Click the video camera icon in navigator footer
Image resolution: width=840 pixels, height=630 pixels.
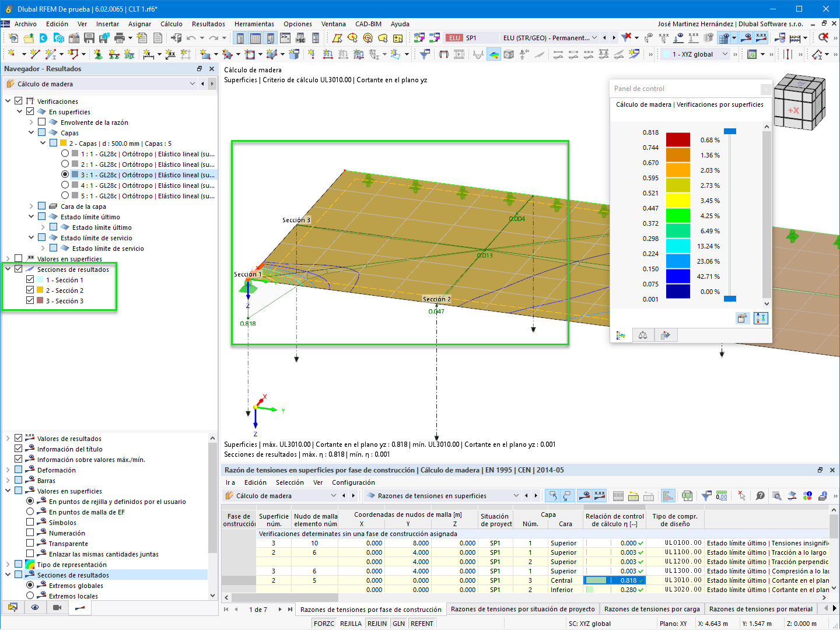tap(57, 607)
